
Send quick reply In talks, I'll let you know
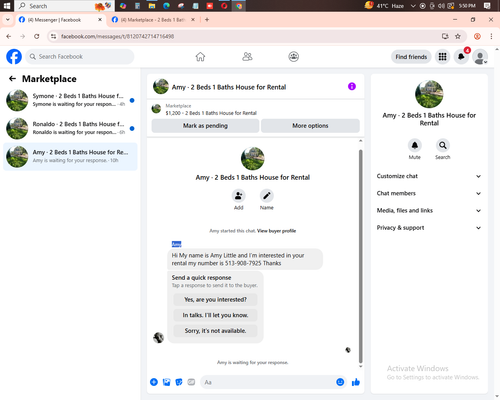[x=215, y=315]
